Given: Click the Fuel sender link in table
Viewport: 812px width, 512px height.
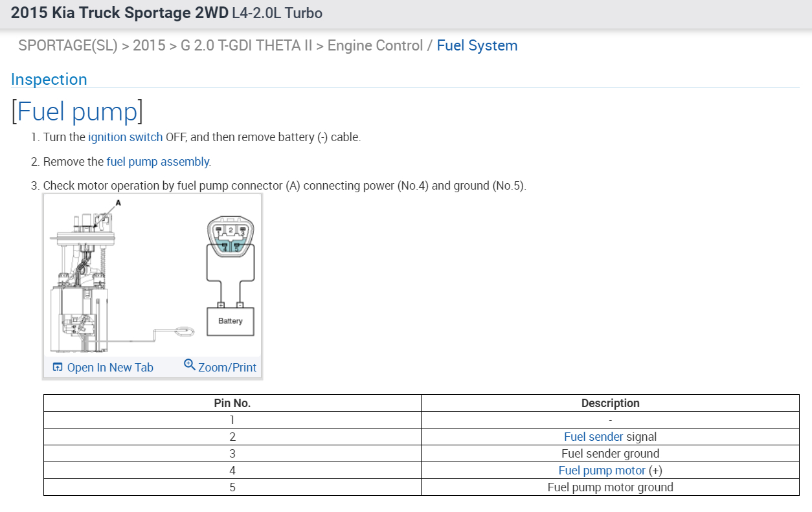Looking at the screenshot, I should coord(594,437).
